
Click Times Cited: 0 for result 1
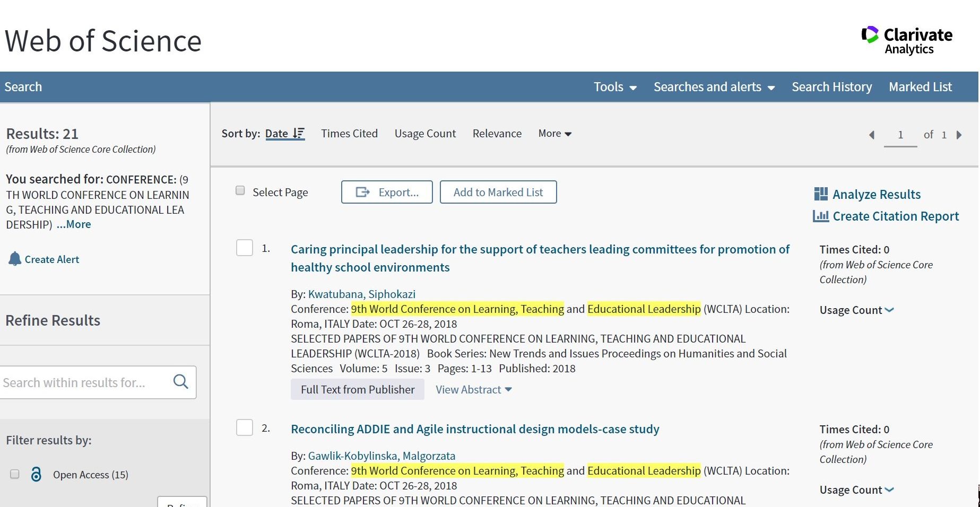(854, 250)
